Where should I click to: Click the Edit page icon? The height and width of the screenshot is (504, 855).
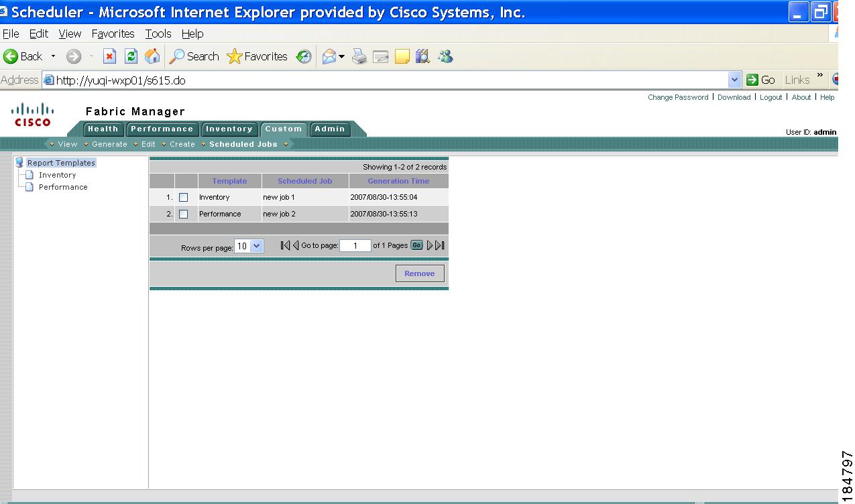(x=381, y=57)
